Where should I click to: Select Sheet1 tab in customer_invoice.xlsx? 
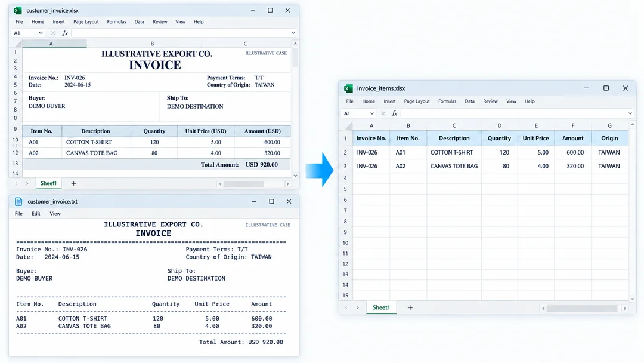48,184
